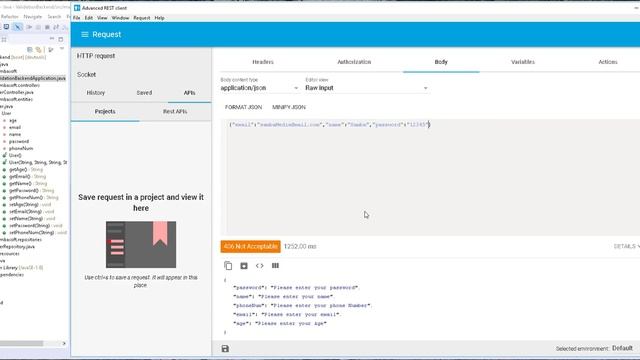Open Eclipse Navigate menu

click(33, 17)
